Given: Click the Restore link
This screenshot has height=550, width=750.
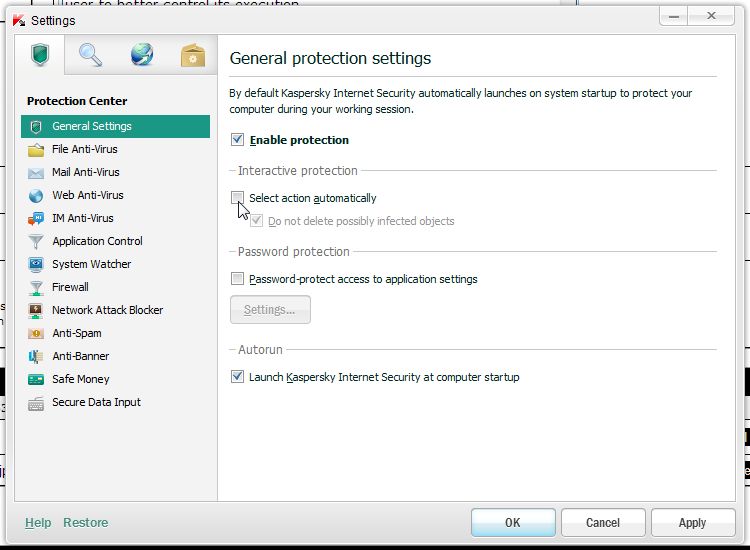Looking at the screenshot, I should point(86,523).
